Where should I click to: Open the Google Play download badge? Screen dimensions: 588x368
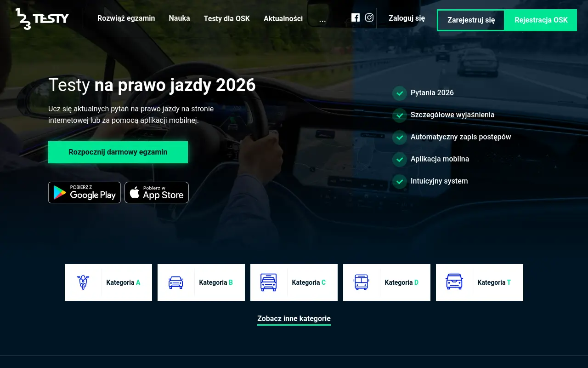tap(85, 192)
